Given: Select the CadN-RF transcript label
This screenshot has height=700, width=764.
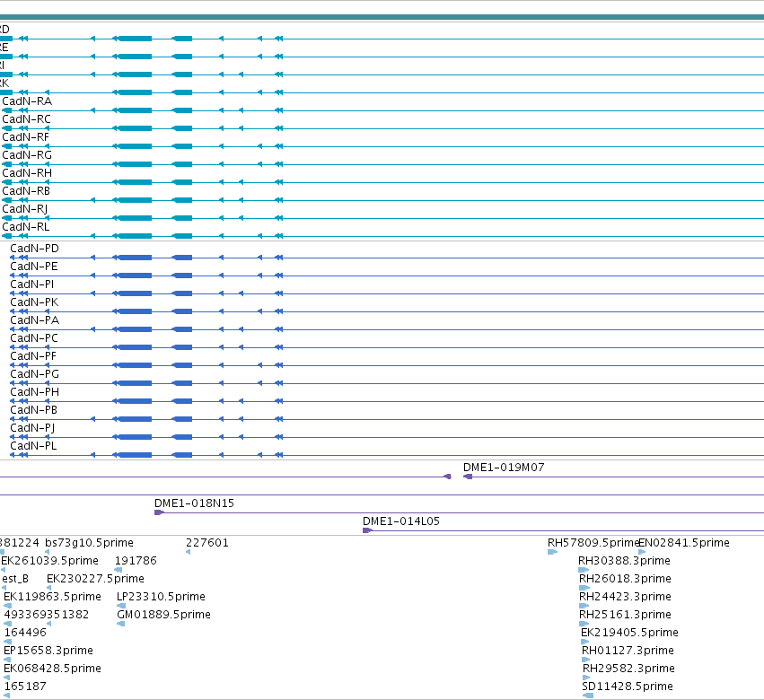Looking at the screenshot, I should click(x=26, y=137).
